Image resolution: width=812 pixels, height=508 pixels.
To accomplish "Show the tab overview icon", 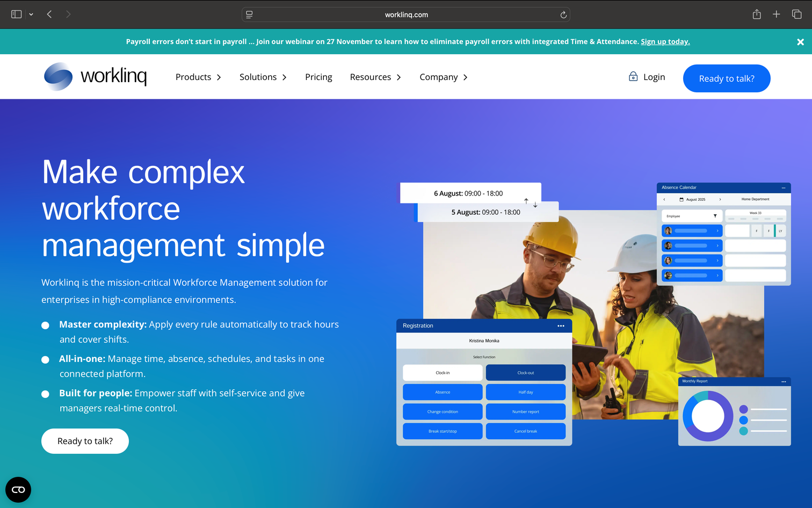I will pos(797,14).
